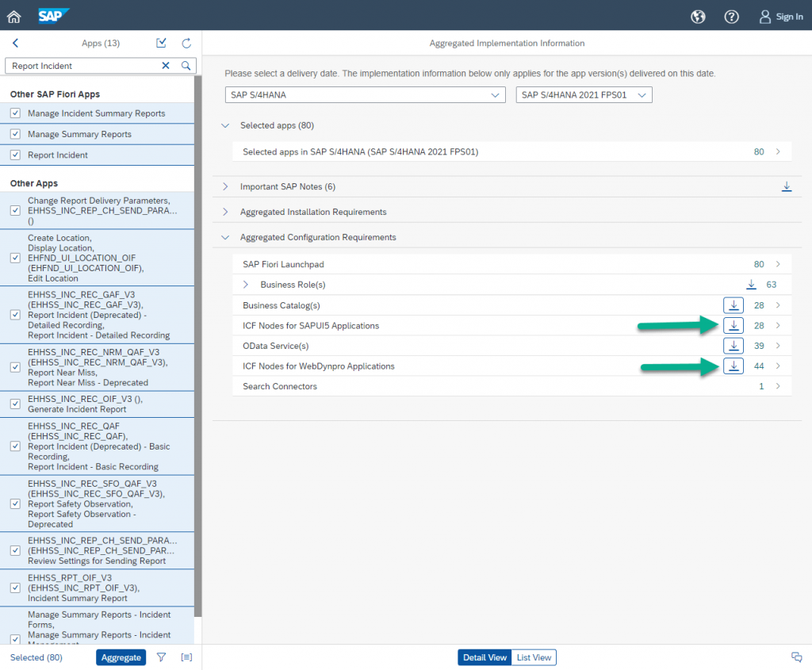Toggle the Report Incident app checkbox
Viewport: 812px width, 670px height.
pyautogui.click(x=16, y=155)
